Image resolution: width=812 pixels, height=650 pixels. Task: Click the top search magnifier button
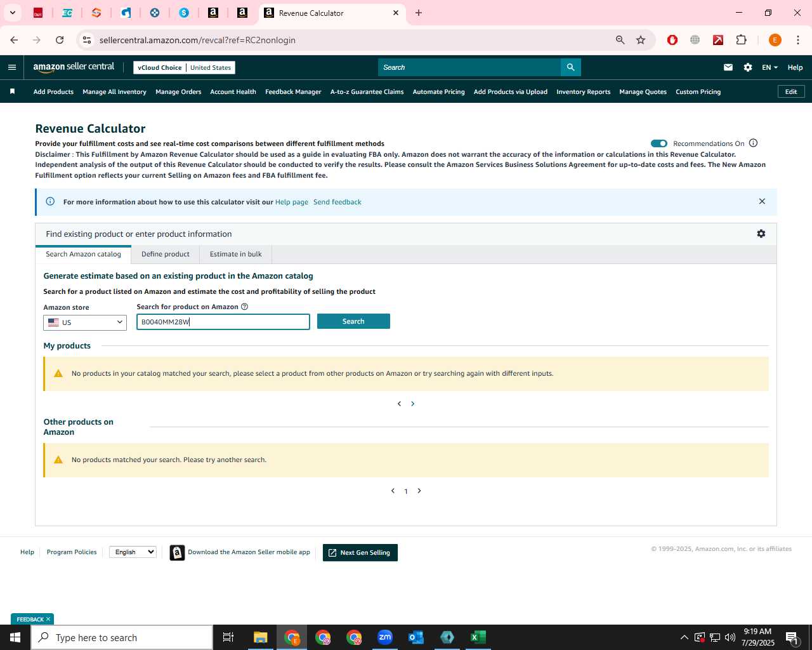tap(570, 67)
